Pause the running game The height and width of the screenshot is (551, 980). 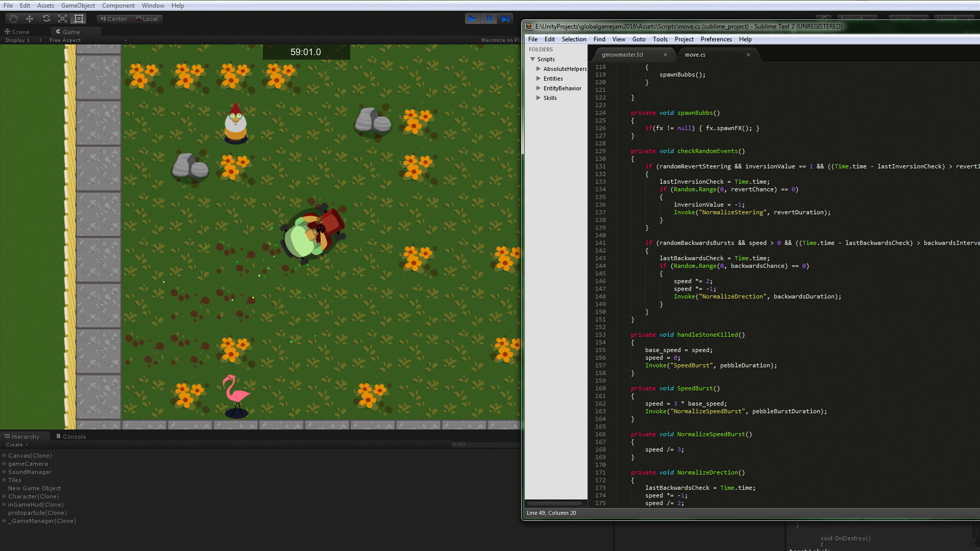[x=489, y=19]
